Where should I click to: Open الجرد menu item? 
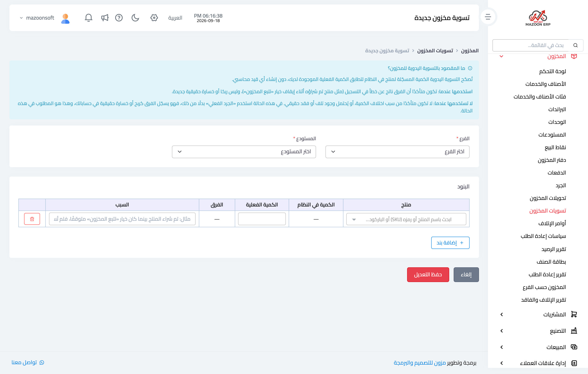pyautogui.click(x=561, y=186)
